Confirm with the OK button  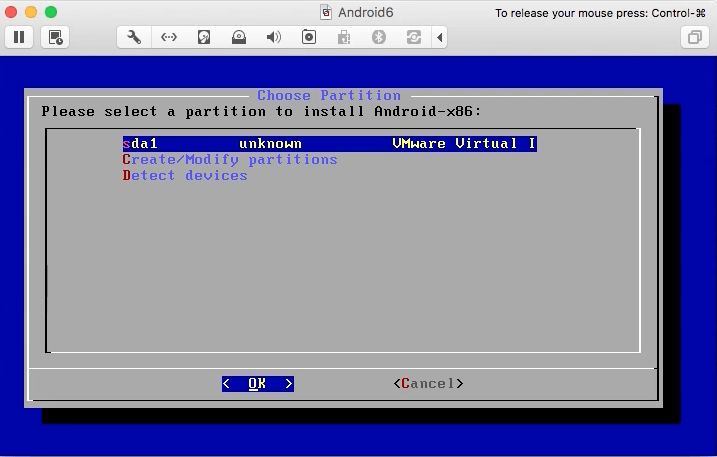coord(258,384)
